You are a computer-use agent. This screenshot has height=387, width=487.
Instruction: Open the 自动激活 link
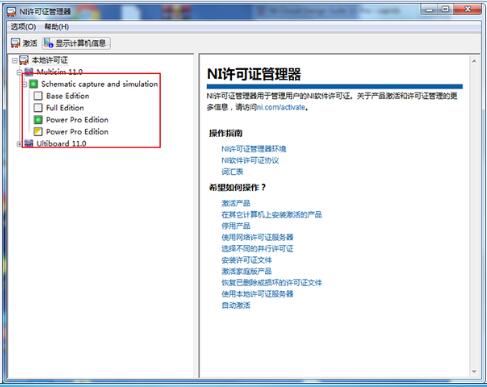(236, 305)
